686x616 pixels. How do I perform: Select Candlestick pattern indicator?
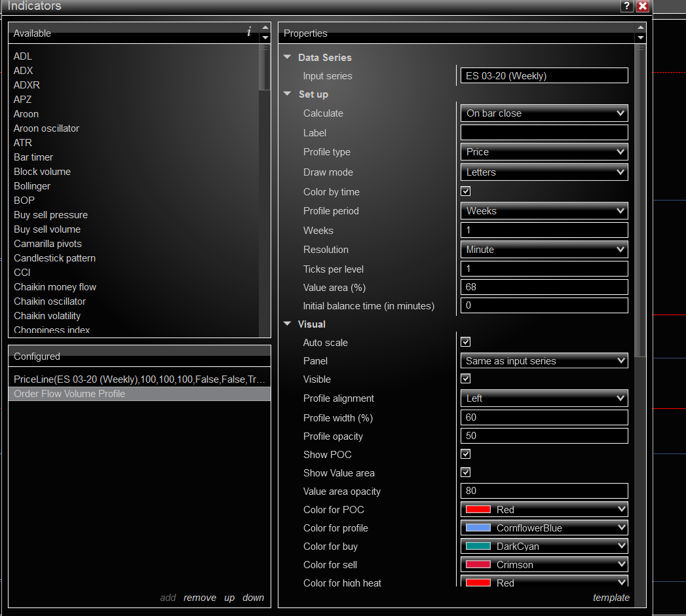[54, 258]
